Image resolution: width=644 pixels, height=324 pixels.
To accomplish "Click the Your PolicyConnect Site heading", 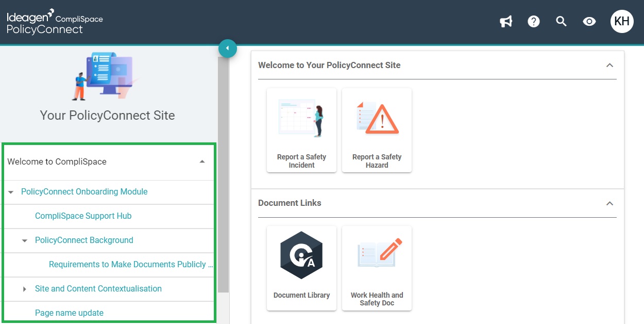I will [x=107, y=115].
